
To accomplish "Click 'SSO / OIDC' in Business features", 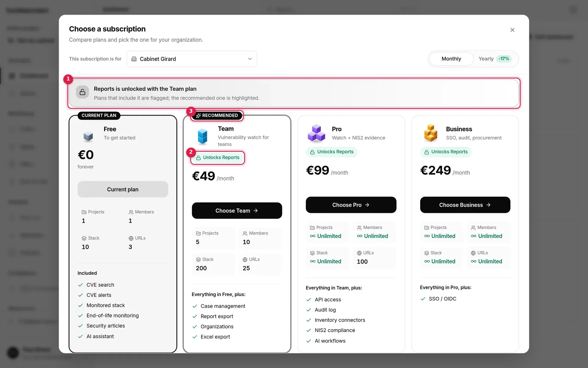I will click(443, 299).
